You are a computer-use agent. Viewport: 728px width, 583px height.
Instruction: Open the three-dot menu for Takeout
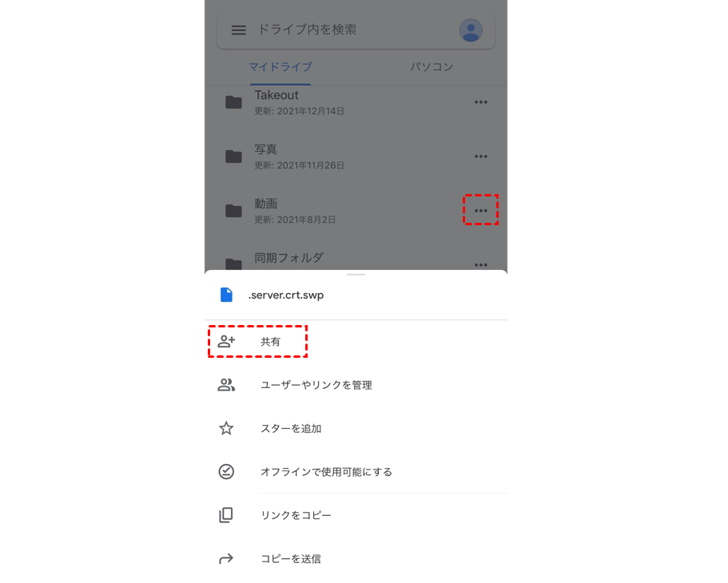[x=480, y=102]
